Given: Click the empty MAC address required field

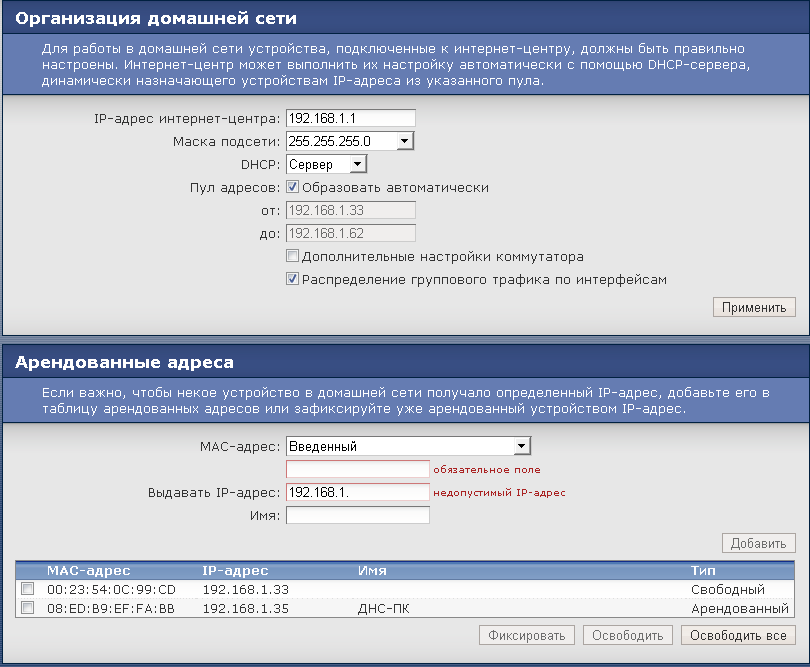Looking at the screenshot, I should (x=357, y=469).
